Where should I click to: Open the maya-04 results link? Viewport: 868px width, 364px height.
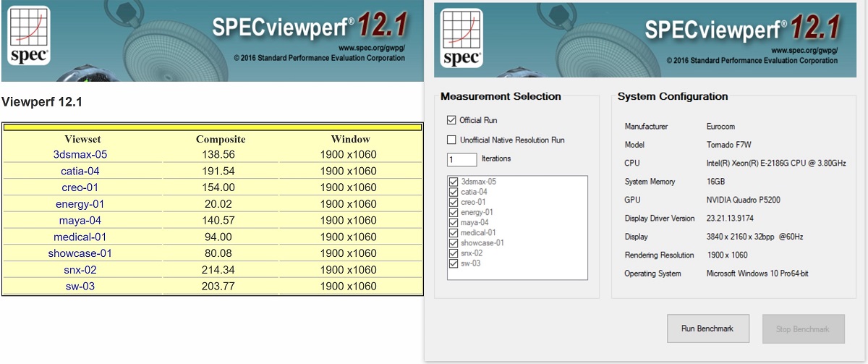tap(80, 221)
